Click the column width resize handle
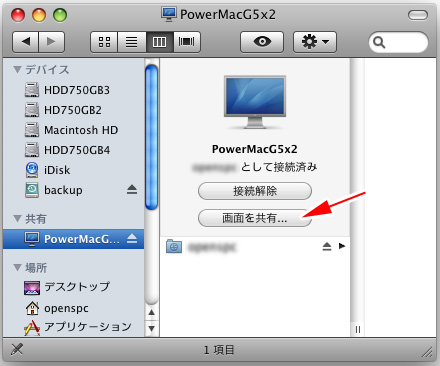Viewport: 440px width, 366px height. coord(358,330)
